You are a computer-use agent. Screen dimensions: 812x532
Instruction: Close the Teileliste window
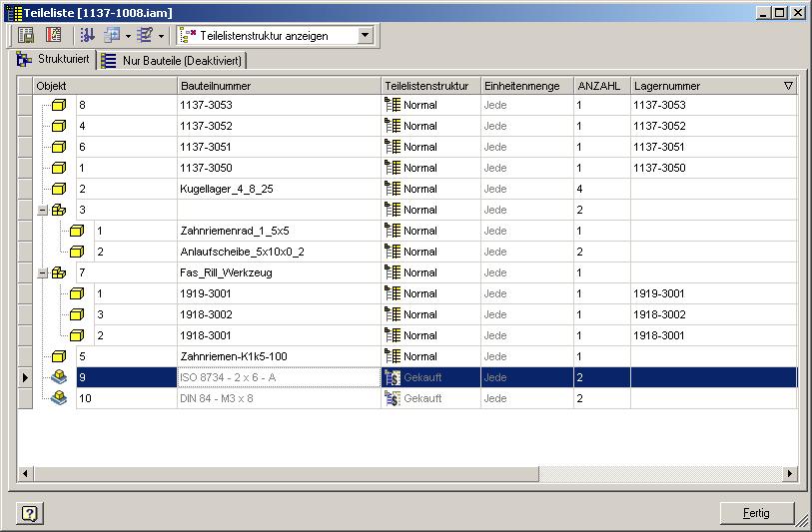coord(798,12)
